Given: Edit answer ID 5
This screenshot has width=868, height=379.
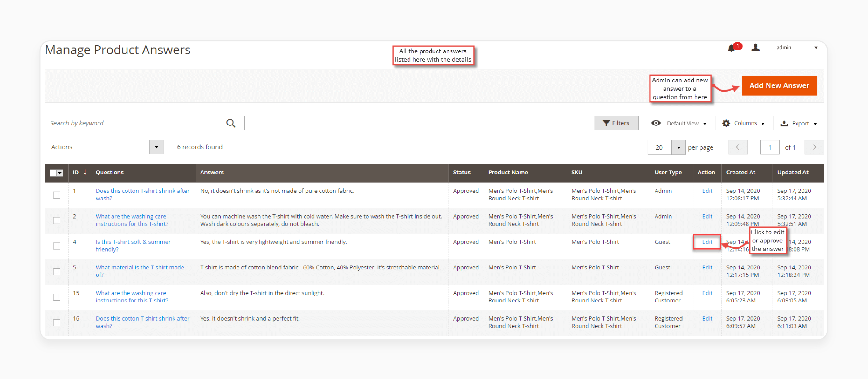Looking at the screenshot, I should [707, 268].
